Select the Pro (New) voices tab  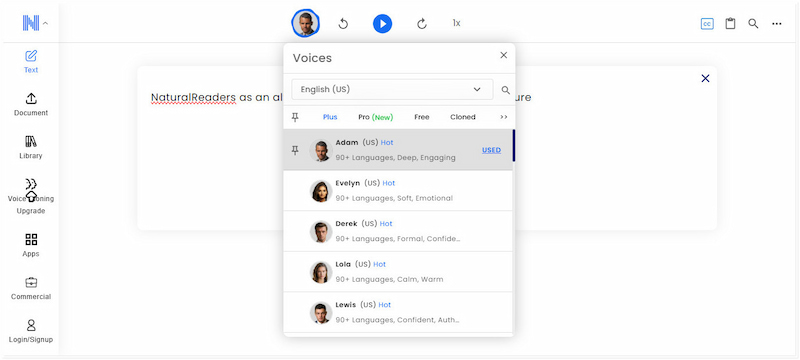(376, 117)
